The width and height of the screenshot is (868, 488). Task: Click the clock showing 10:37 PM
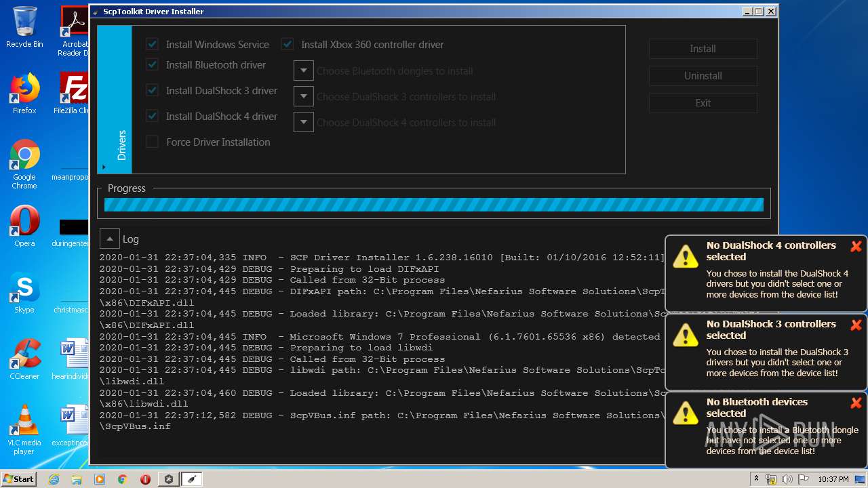(x=833, y=479)
